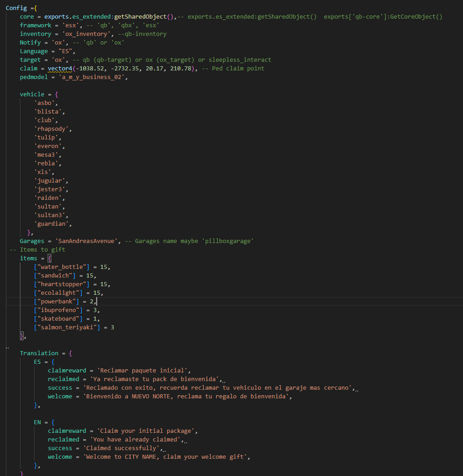Click the 'Reclamar paquete inicial' string
The height and width of the screenshot is (476, 463).
click(142, 371)
